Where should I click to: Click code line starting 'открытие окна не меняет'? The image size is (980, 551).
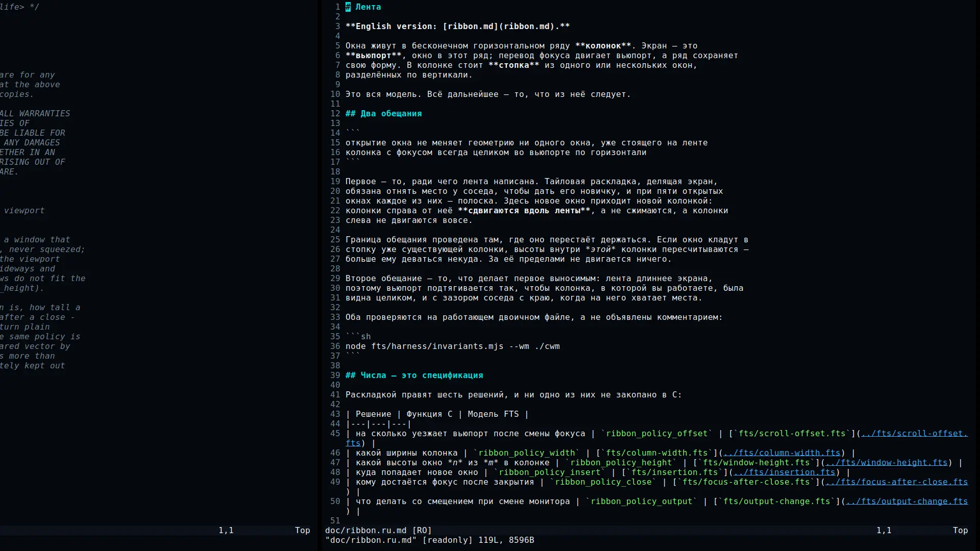pos(527,143)
